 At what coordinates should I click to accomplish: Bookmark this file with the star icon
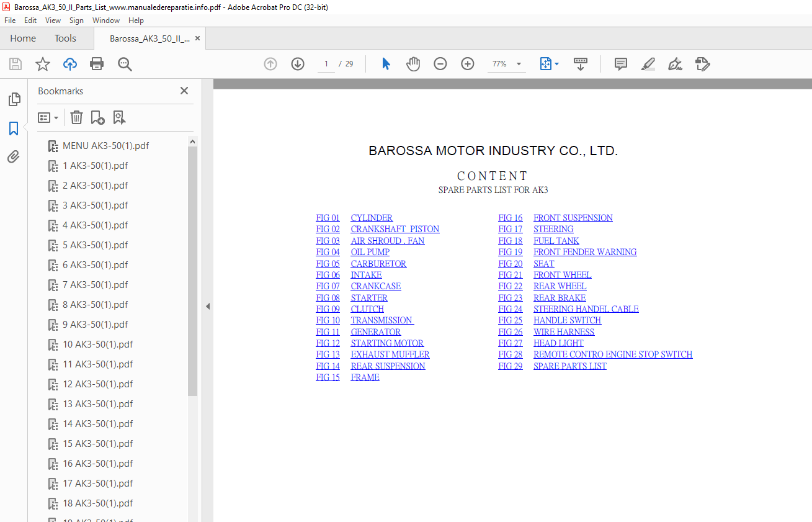pos(42,64)
